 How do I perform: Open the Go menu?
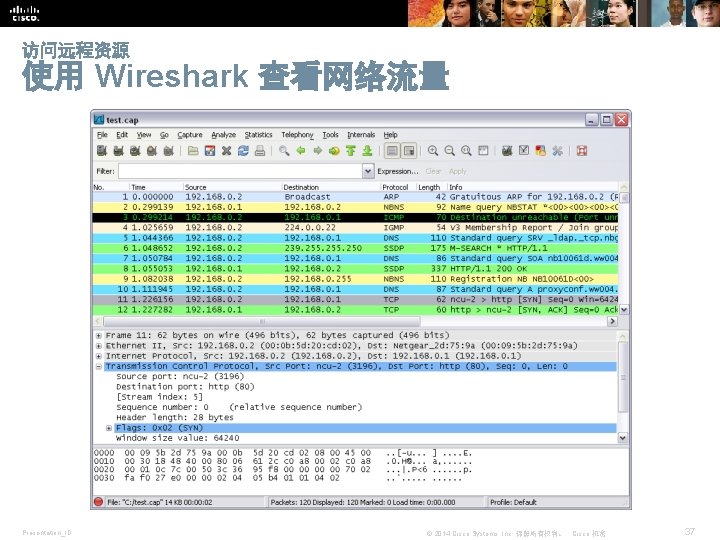(164, 135)
